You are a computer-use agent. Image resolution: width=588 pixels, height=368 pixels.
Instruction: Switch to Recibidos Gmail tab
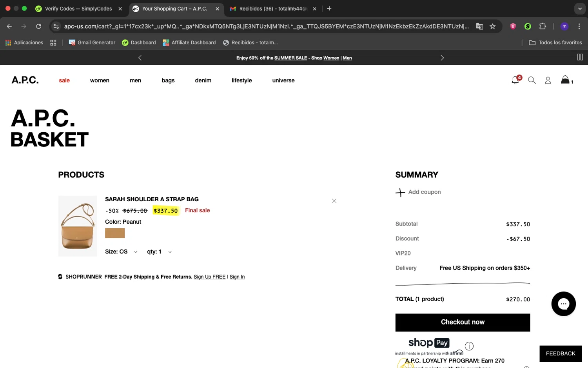(268, 9)
